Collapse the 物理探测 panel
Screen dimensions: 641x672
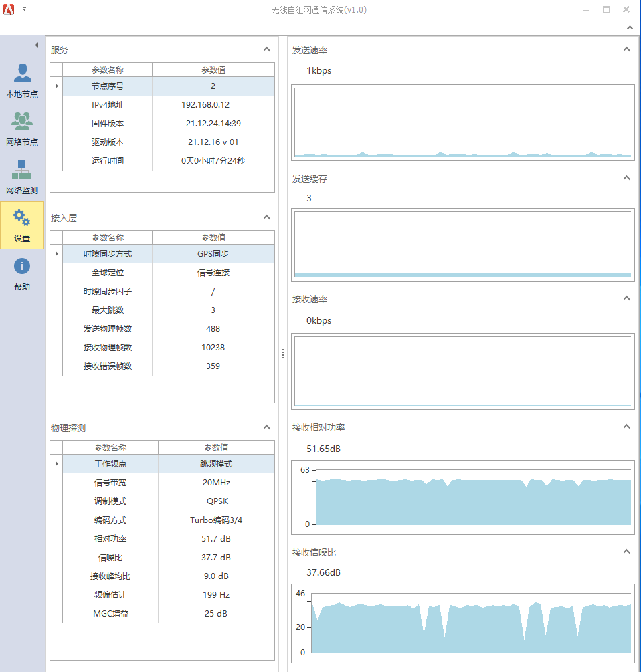click(267, 427)
